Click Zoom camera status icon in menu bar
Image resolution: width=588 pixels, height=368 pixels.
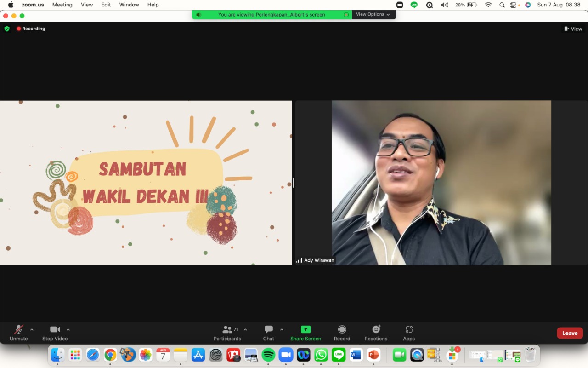400,5
